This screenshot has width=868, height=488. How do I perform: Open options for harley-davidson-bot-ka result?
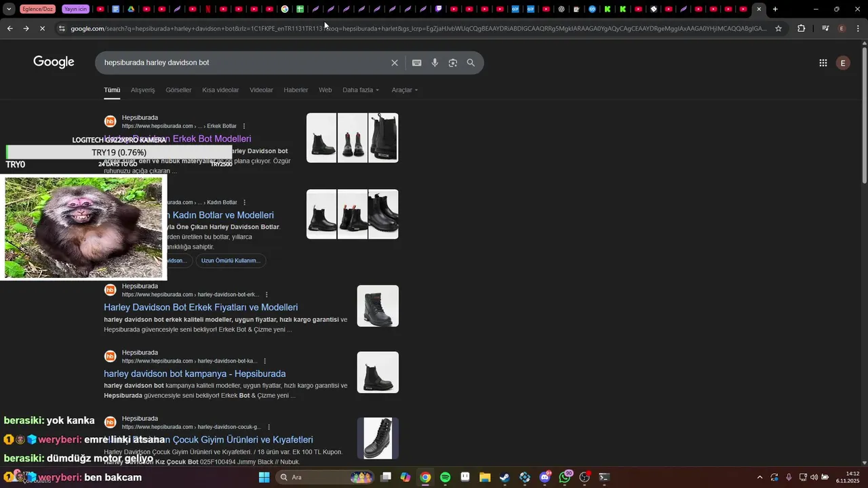265,361
